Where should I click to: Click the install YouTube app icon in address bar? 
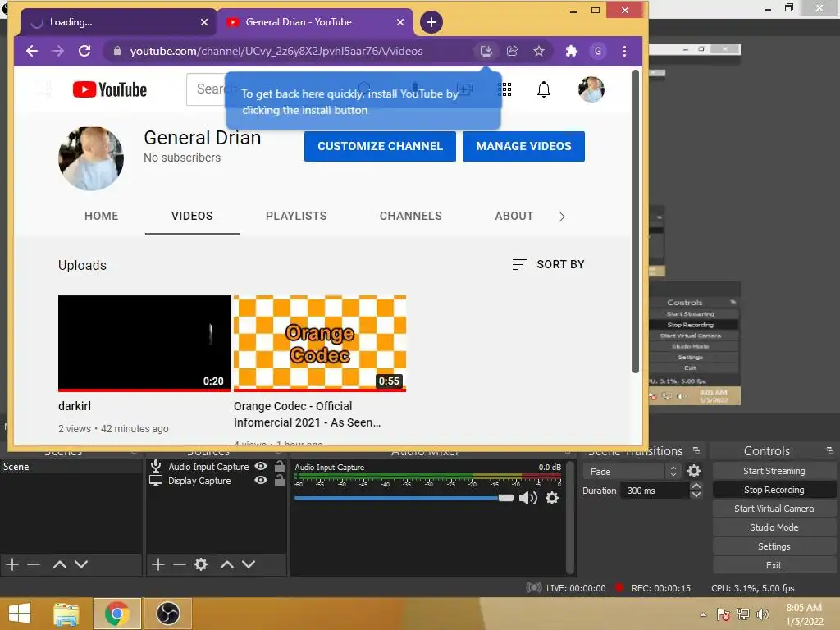point(486,51)
